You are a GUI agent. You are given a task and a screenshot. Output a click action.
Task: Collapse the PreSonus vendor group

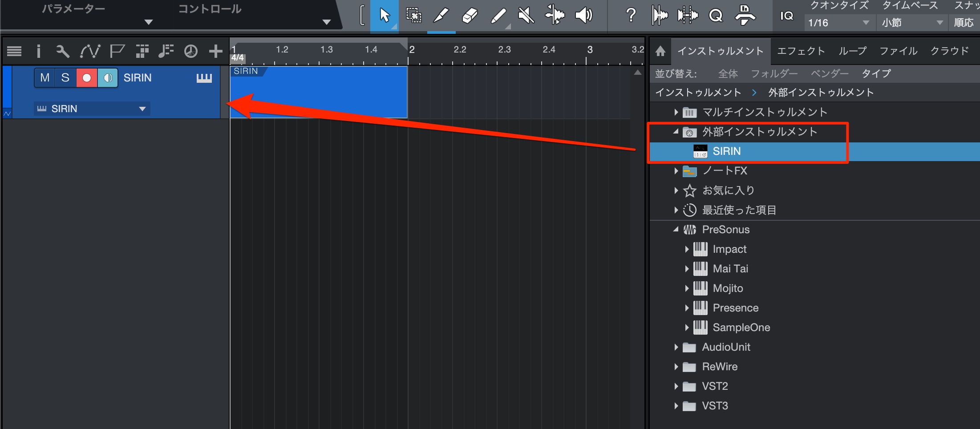(676, 230)
